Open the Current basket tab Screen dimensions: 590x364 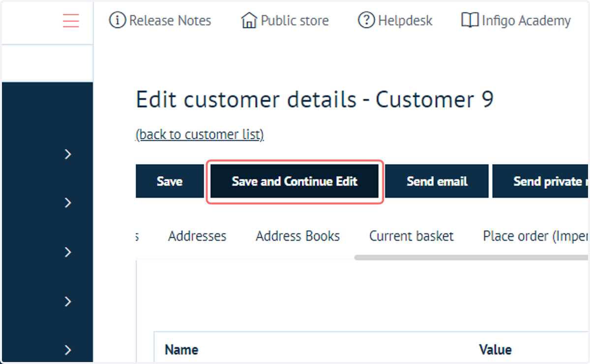pos(412,236)
